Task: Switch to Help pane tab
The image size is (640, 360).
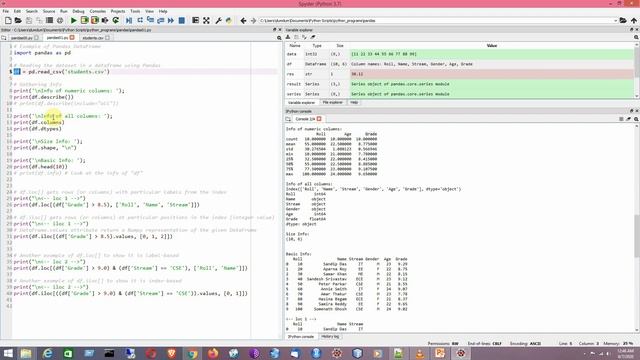Action: (354, 102)
